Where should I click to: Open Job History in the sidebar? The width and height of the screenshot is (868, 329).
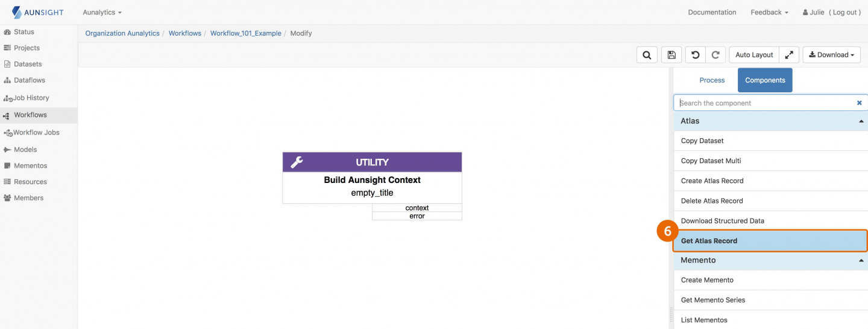tap(31, 98)
